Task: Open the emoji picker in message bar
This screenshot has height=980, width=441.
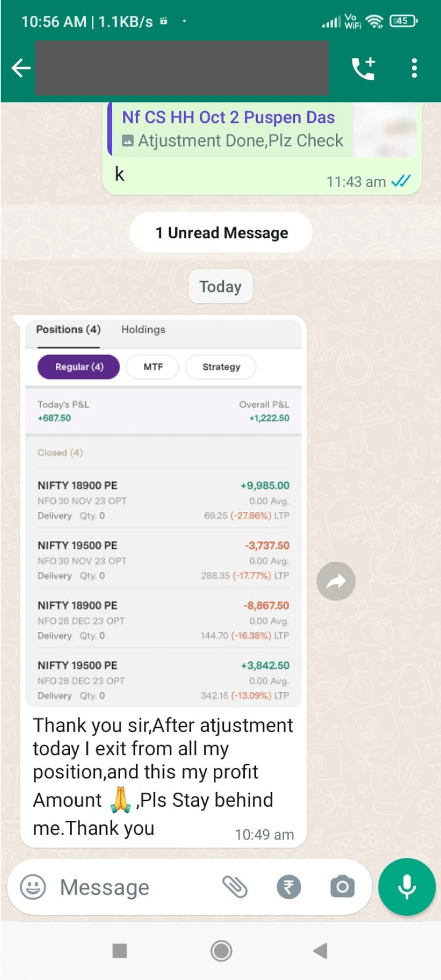Action: [33, 887]
